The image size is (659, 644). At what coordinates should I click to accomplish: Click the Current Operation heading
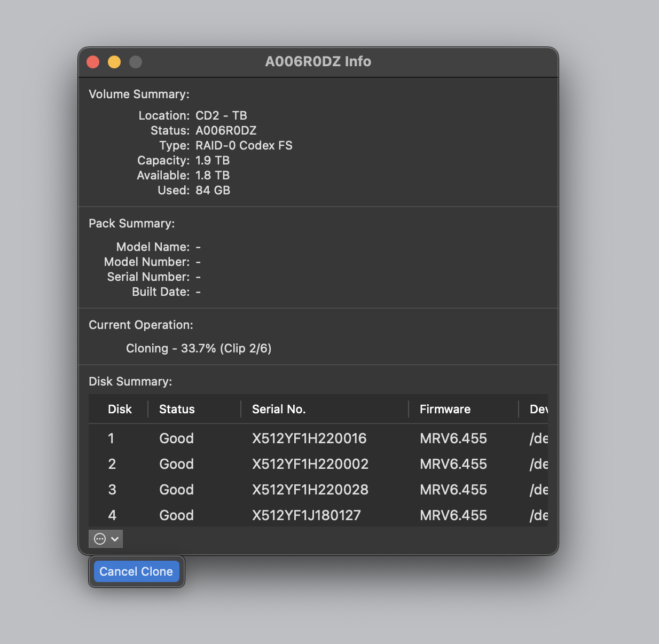141,325
